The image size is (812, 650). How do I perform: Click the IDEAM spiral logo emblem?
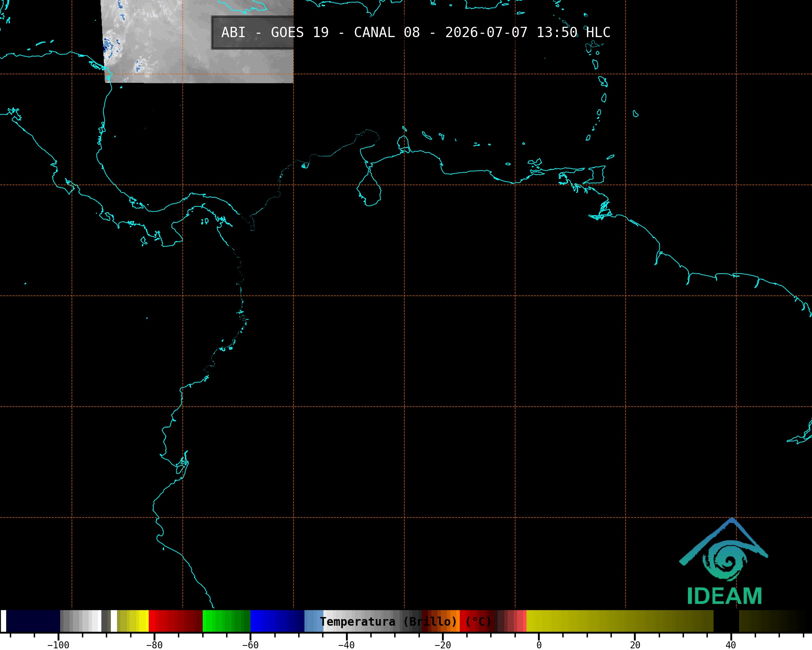[723, 550]
